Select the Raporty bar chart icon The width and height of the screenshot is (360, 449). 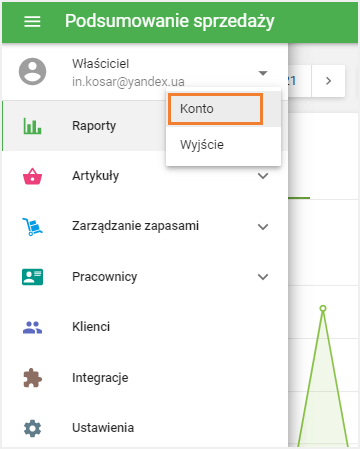pyautogui.click(x=32, y=126)
